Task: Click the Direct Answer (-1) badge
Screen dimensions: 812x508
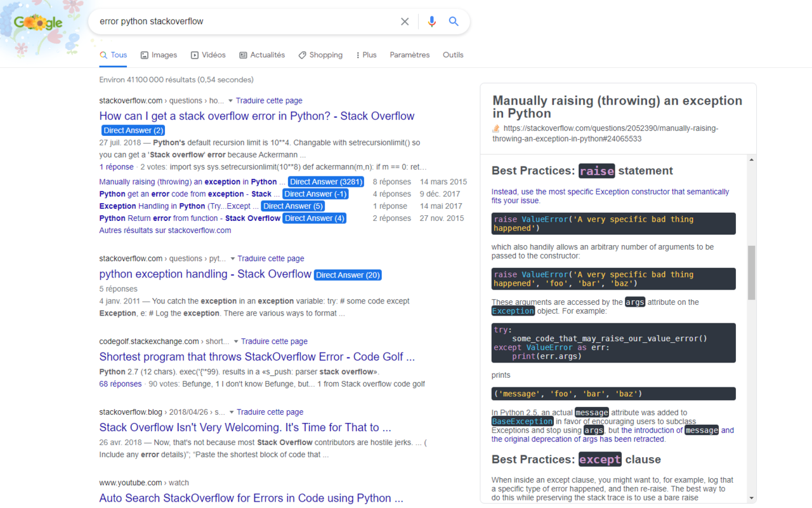Action: tap(316, 194)
